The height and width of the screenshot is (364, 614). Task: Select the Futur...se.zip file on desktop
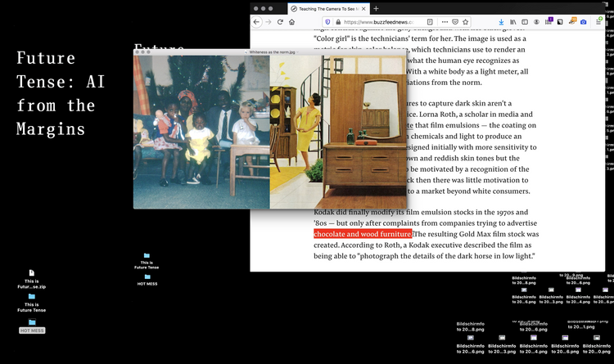pyautogui.click(x=32, y=278)
